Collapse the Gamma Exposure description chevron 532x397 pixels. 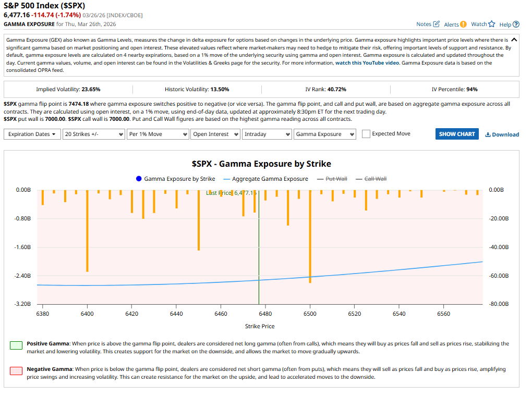(x=514, y=40)
